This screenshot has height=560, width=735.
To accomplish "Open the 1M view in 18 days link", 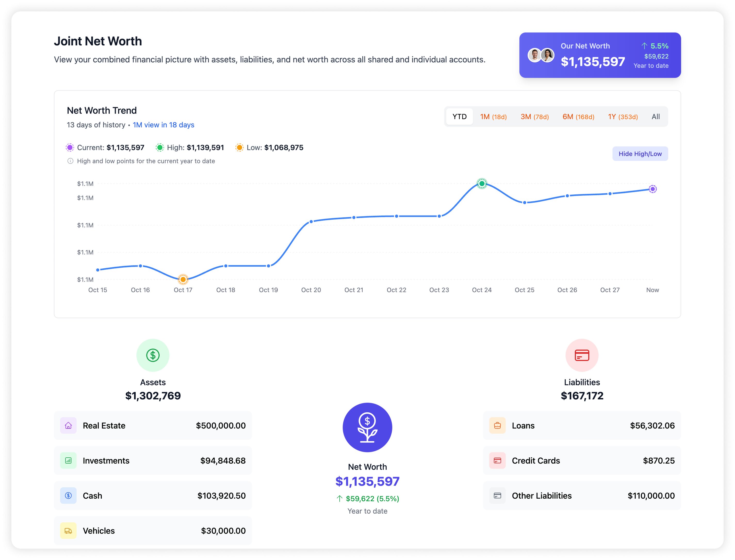I will pyautogui.click(x=163, y=125).
